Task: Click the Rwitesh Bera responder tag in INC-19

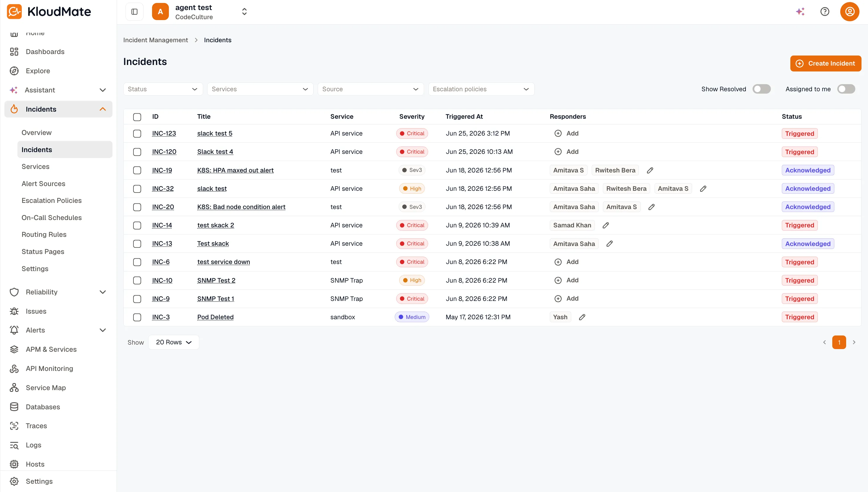Action: point(615,170)
